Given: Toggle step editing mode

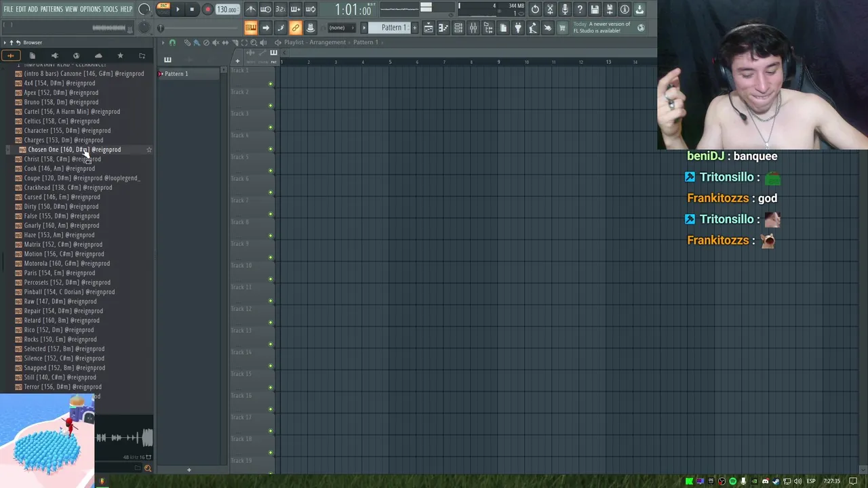Looking at the screenshot, I should (281, 28).
